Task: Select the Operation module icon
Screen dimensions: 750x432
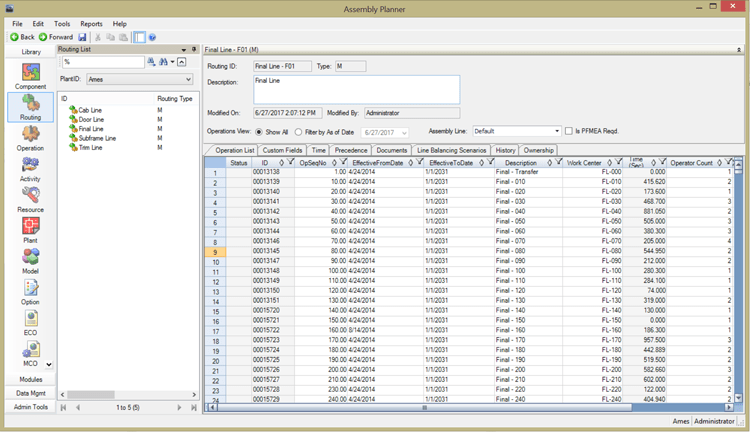Action: [30, 137]
